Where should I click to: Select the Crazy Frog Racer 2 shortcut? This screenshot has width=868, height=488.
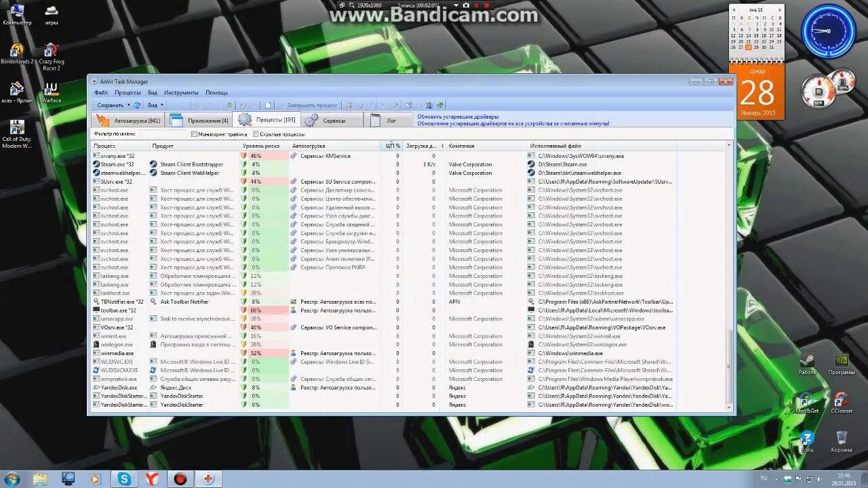(52, 57)
